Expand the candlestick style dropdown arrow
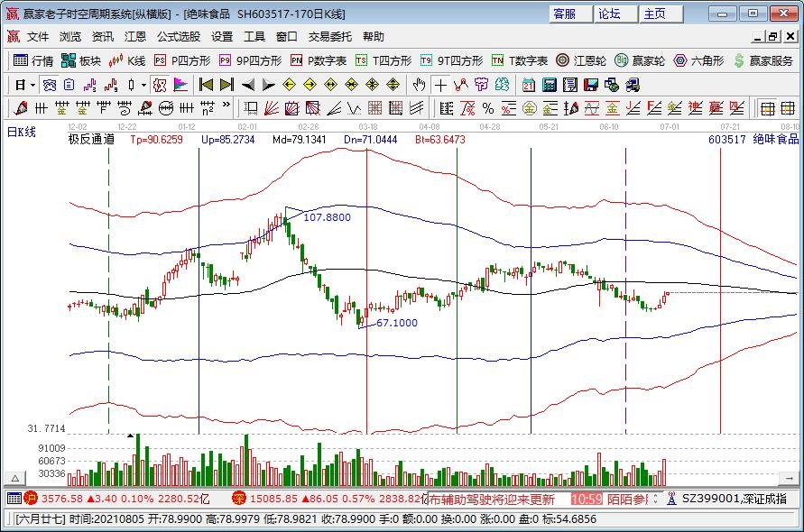This screenshot has height=532, width=804. point(144,85)
